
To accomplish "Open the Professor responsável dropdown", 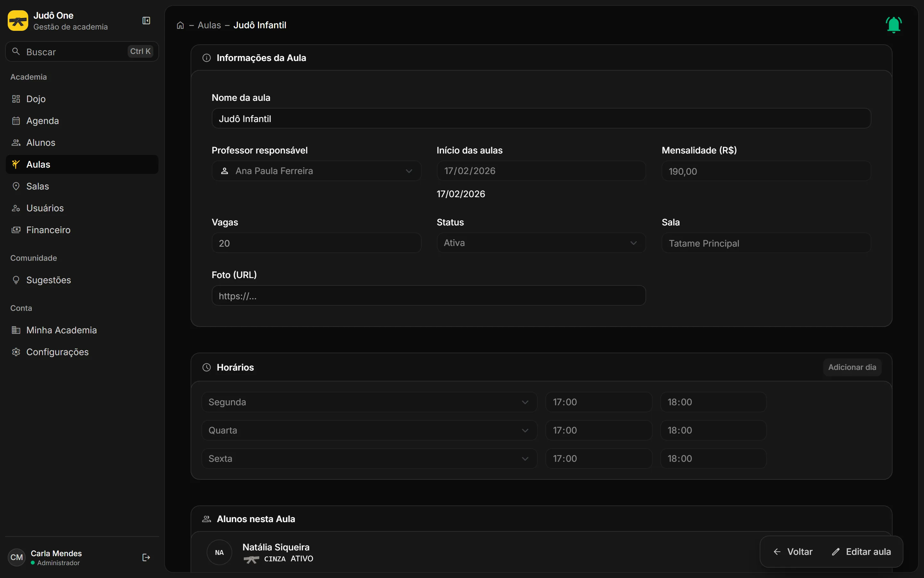I will tap(316, 171).
